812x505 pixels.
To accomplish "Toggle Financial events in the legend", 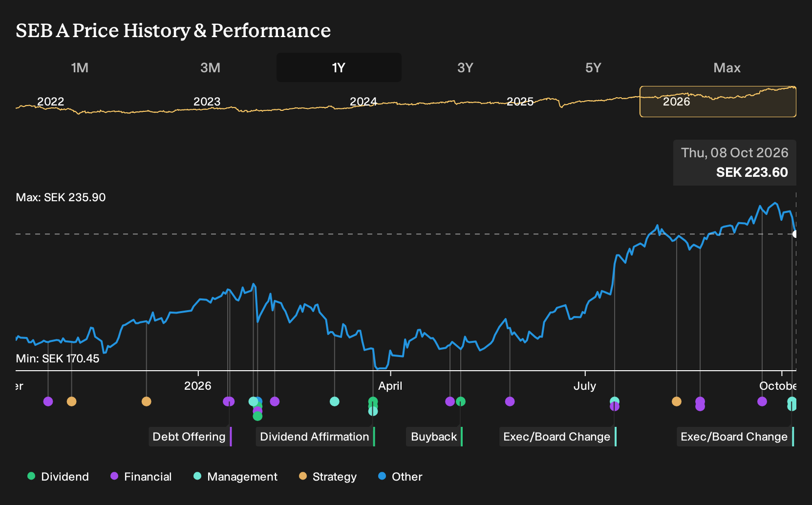I will [x=141, y=477].
